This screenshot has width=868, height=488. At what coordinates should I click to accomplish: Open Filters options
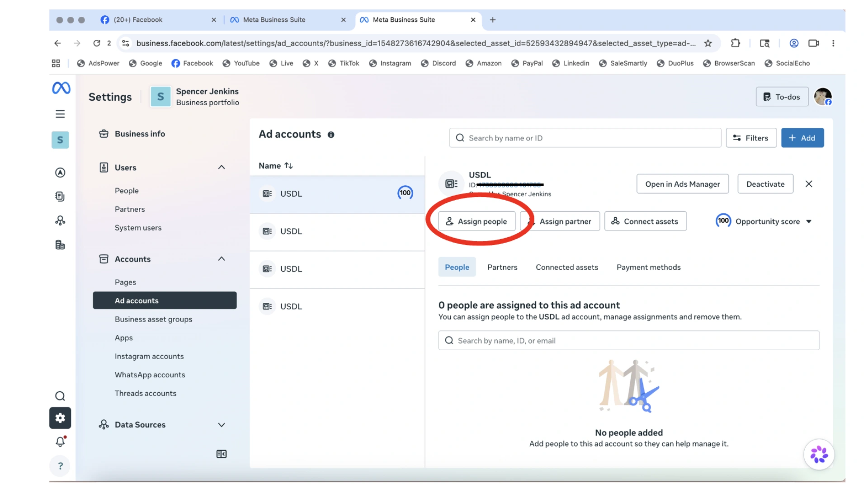(751, 138)
